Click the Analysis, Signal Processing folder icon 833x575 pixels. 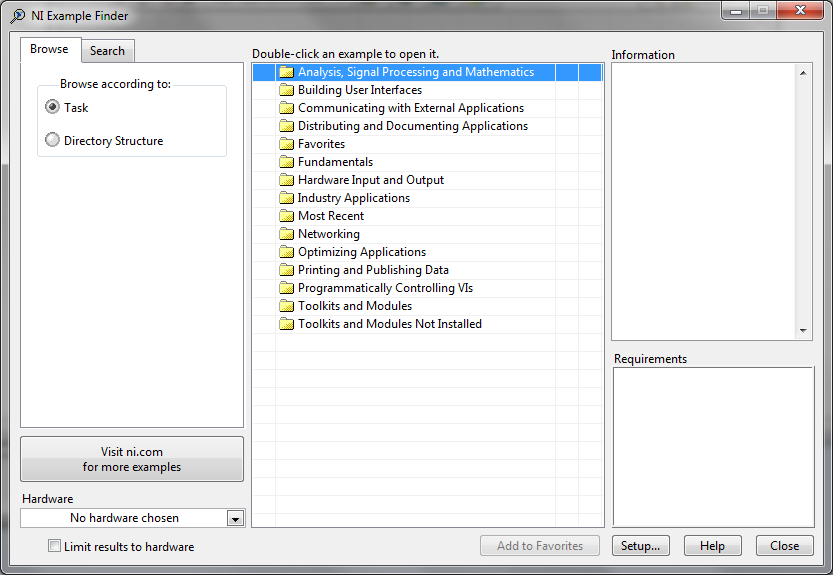click(x=286, y=72)
